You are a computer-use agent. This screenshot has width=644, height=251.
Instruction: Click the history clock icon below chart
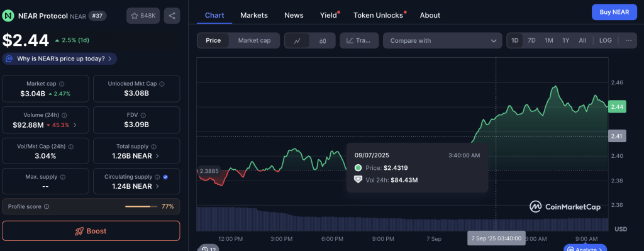pos(204,249)
